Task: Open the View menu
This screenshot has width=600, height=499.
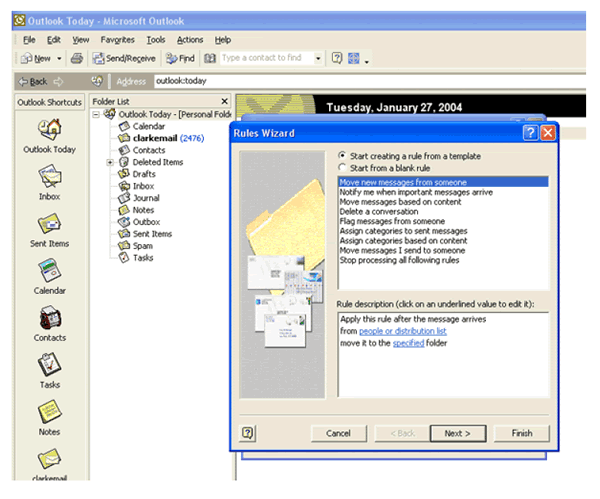Action: (x=81, y=40)
